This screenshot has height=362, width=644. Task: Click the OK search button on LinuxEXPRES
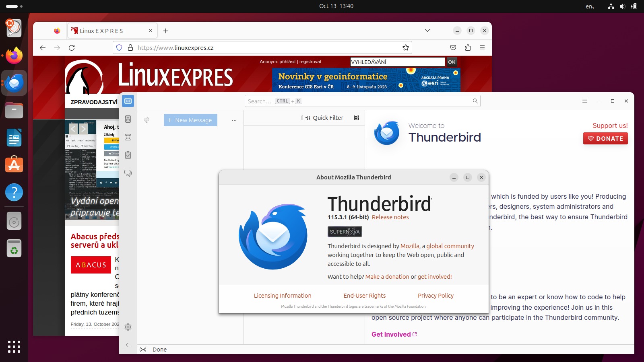[x=452, y=62]
